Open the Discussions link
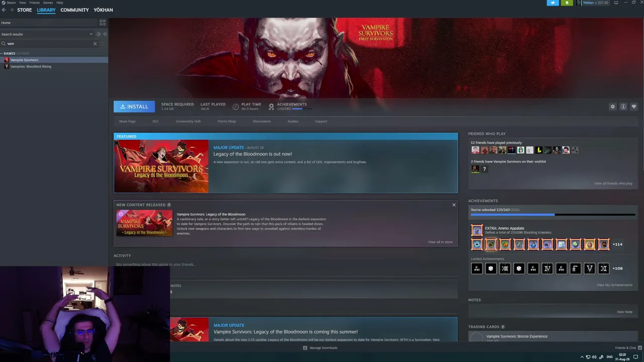The width and height of the screenshot is (644, 362). pos(262,121)
